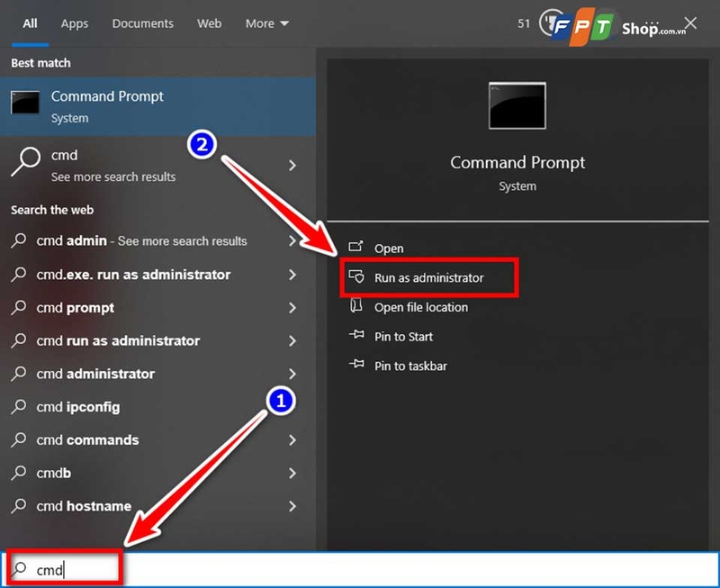Click the Open window icon
The image size is (720, 588).
coord(355,247)
